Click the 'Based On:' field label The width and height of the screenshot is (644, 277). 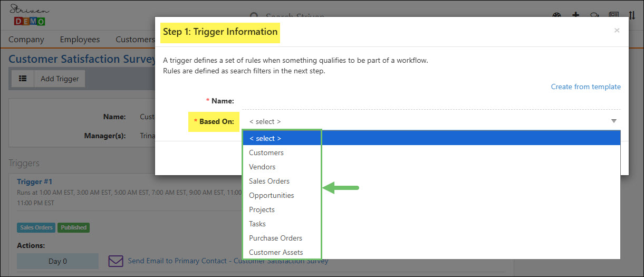pos(216,121)
